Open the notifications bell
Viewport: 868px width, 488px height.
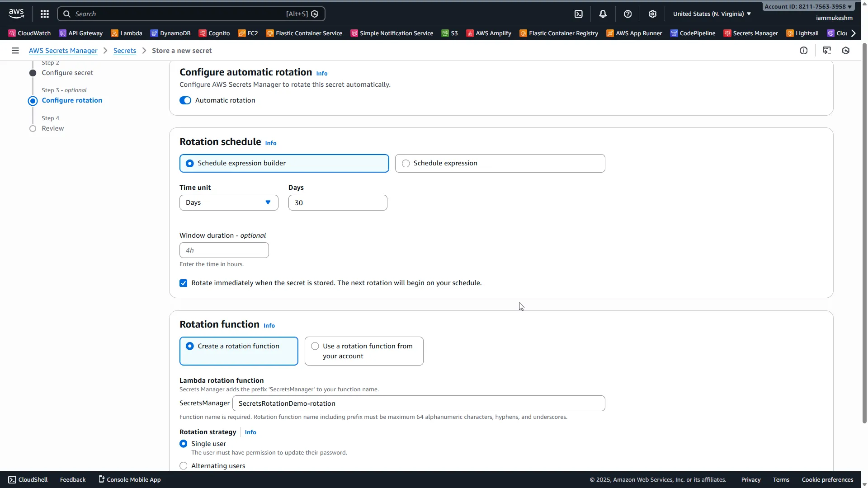[x=603, y=14]
